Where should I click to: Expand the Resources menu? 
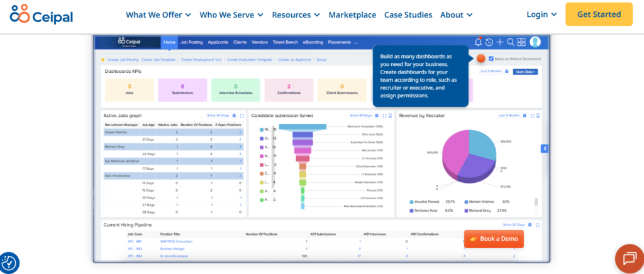pyautogui.click(x=296, y=14)
